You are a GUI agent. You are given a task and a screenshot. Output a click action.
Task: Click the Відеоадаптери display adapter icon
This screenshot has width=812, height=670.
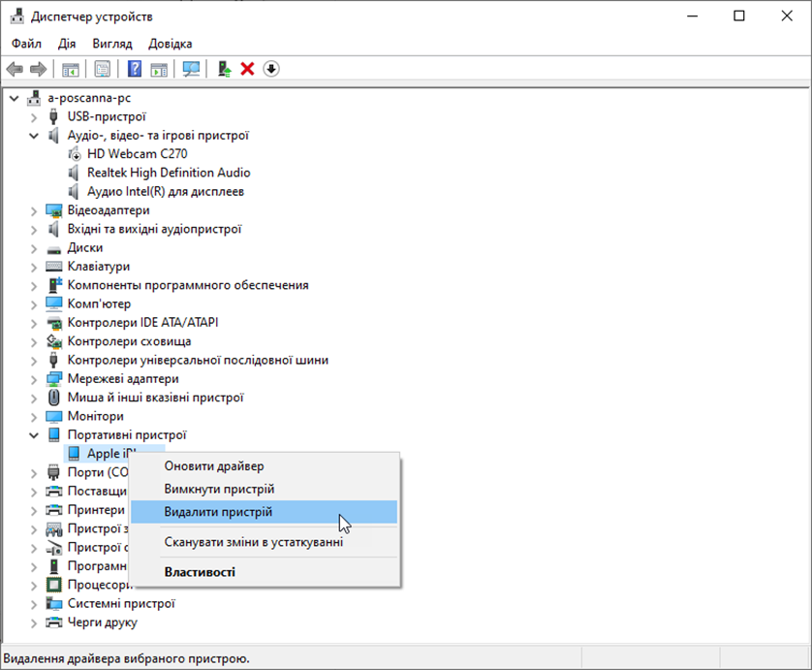(54, 210)
